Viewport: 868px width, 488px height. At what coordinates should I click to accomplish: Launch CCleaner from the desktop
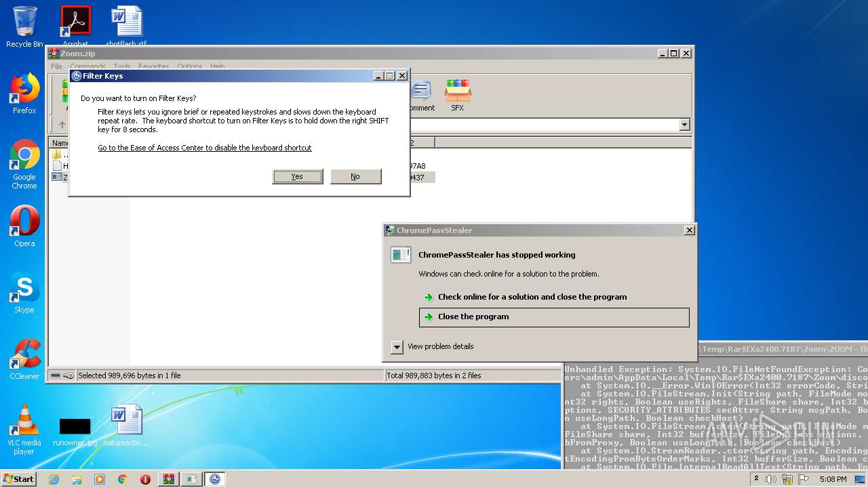(24, 359)
